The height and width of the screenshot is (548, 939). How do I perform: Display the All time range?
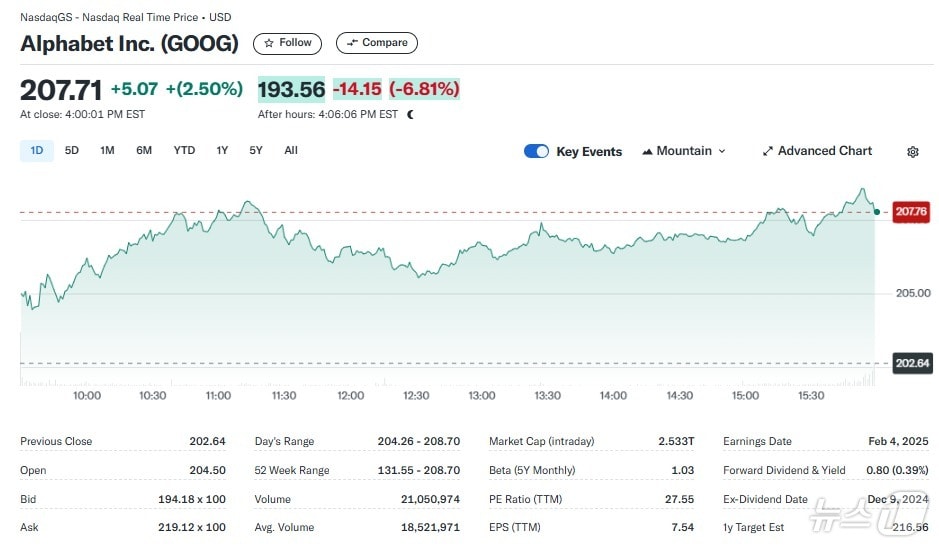[291, 151]
